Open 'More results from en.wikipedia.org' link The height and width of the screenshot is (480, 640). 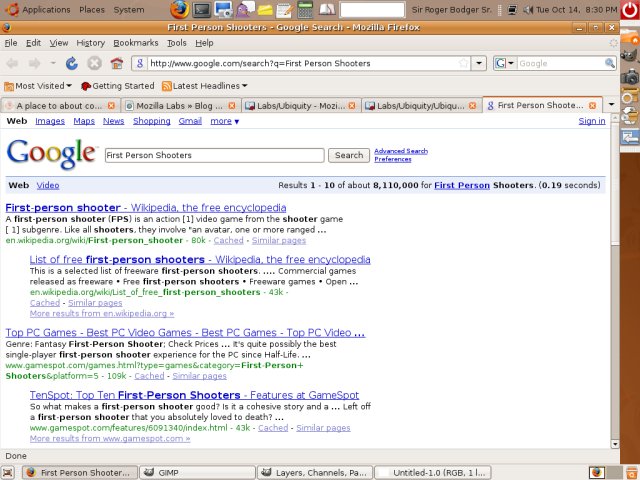point(102,314)
